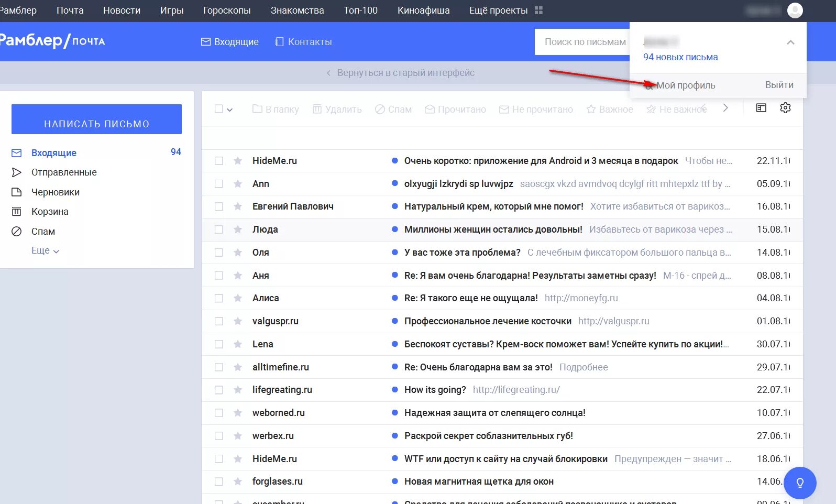Click the Рамблер/почта logo
The width and height of the screenshot is (836, 504).
pos(52,41)
